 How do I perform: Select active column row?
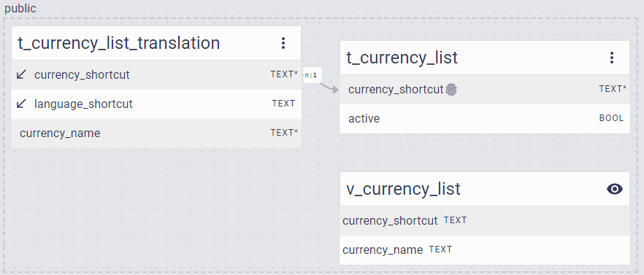(x=485, y=119)
